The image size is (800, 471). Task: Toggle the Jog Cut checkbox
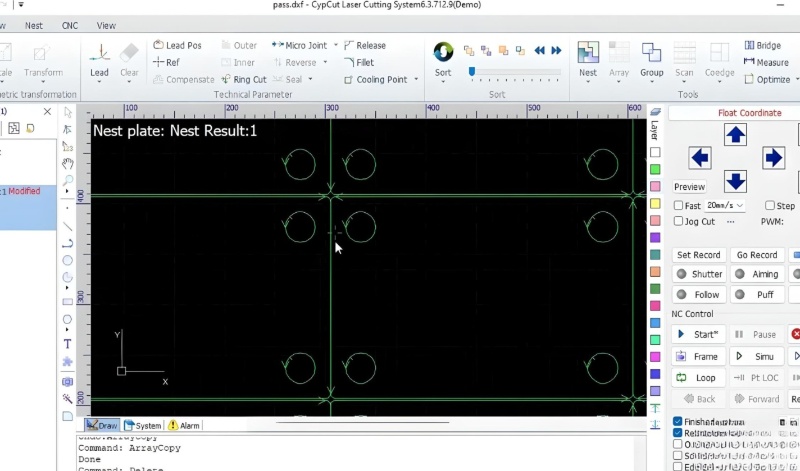680,222
